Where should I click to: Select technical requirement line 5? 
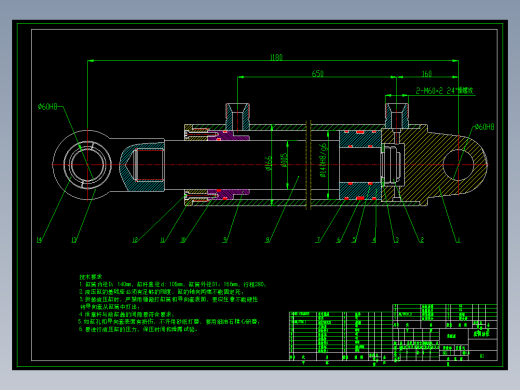tap(169, 322)
